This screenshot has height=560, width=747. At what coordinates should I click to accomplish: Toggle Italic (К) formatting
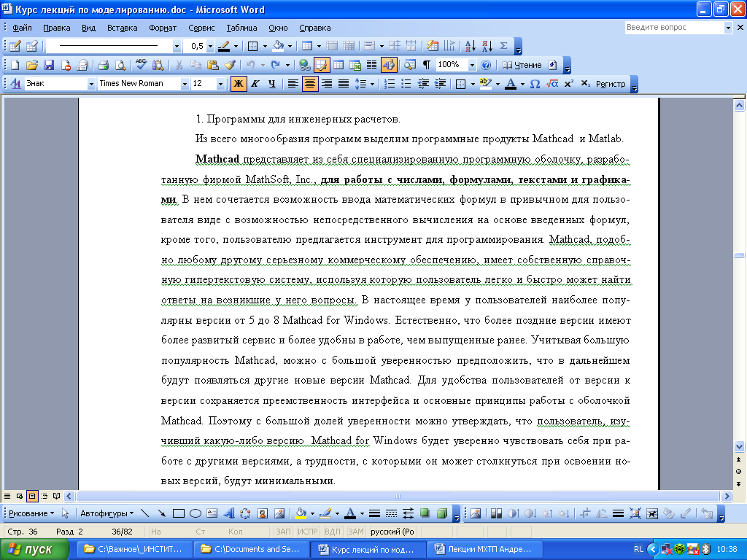click(255, 84)
